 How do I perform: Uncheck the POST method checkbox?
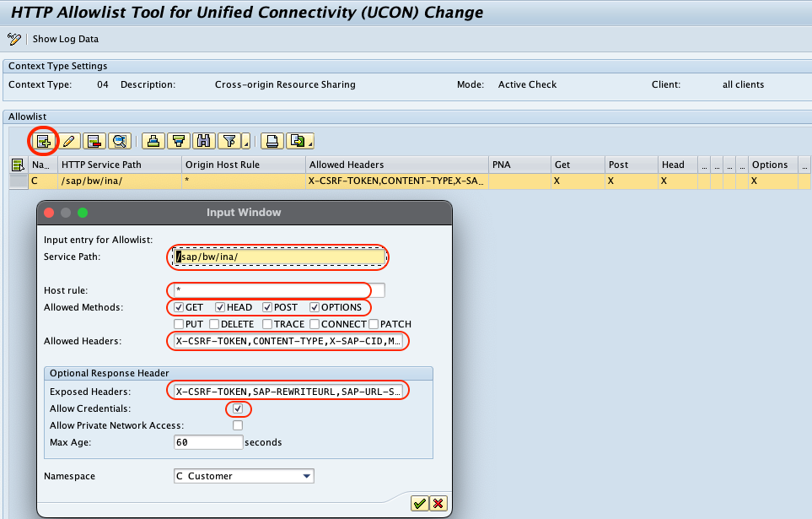tap(267, 307)
